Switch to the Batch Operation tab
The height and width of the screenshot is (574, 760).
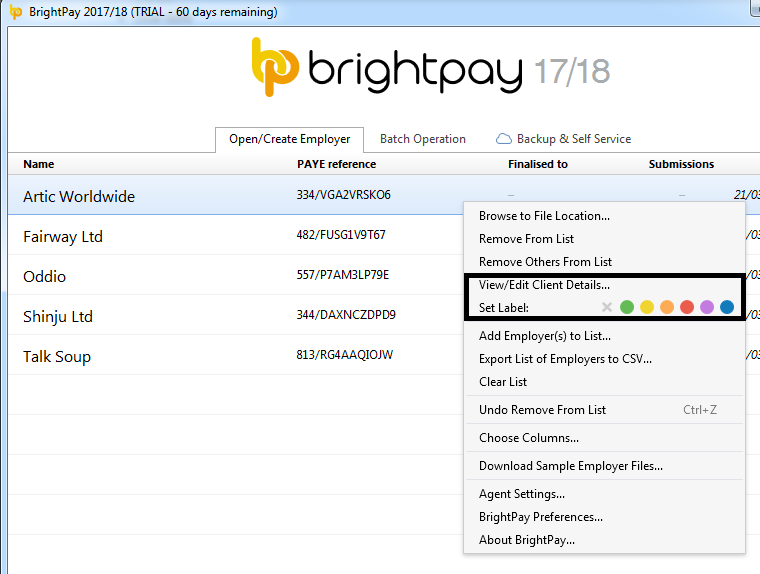point(423,139)
